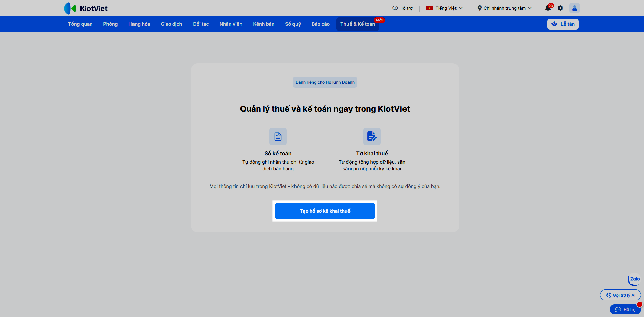Image resolution: width=644 pixels, height=317 pixels.
Task: Click the Gọi trợ lý AI button
Action: pos(621,295)
